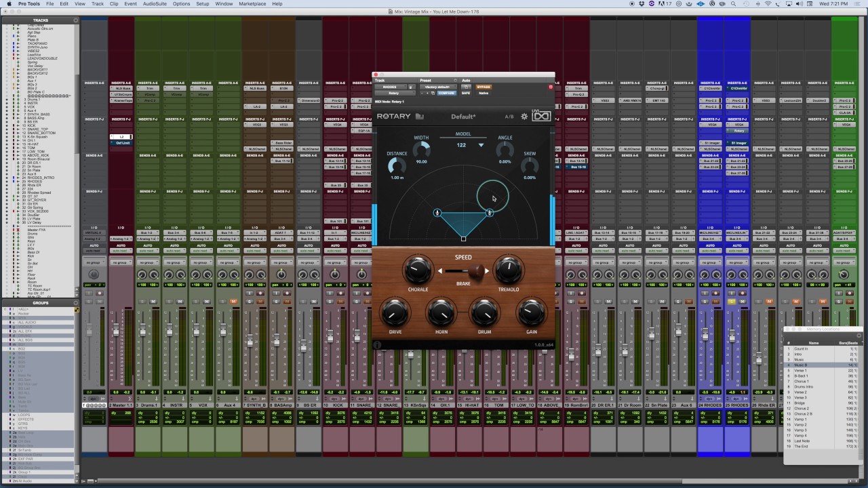Open the Rotary insert selector dropdown

394,93
